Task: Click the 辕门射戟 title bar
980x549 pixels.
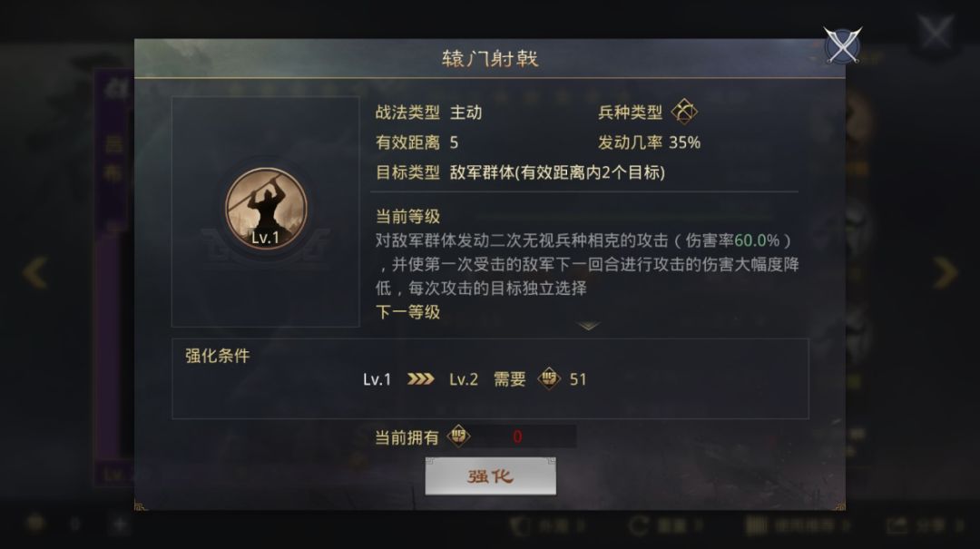Action: 490,58
